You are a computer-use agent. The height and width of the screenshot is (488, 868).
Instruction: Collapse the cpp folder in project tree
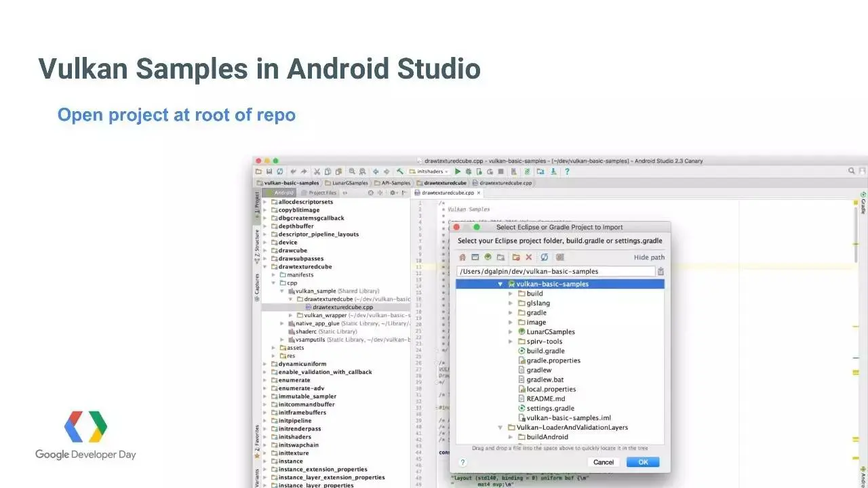pos(274,283)
